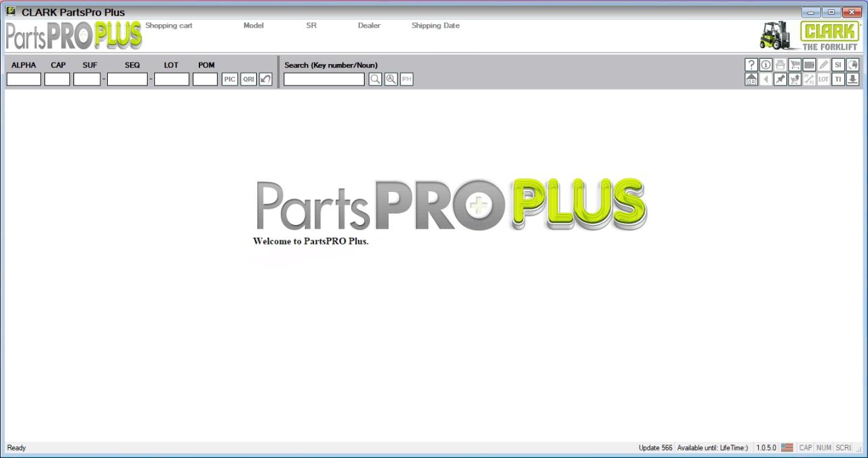Viewport: 868px width, 458px height.
Task: Start a search with the magnifier icon
Action: coord(375,79)
